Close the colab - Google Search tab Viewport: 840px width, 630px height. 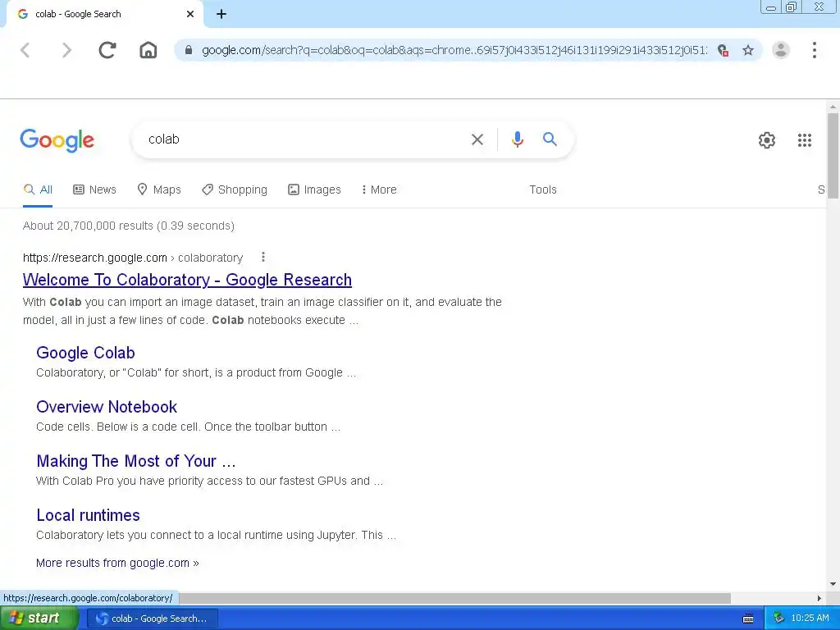point(190,15)
